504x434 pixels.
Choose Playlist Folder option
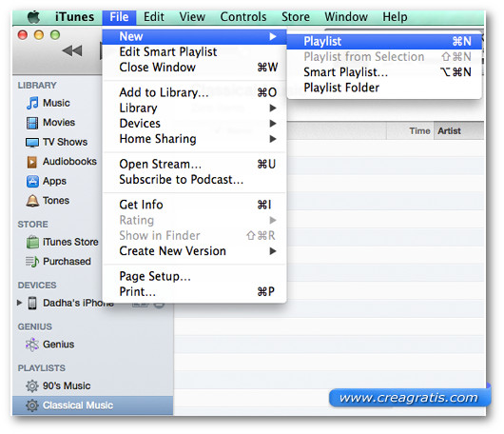point(384,88)
